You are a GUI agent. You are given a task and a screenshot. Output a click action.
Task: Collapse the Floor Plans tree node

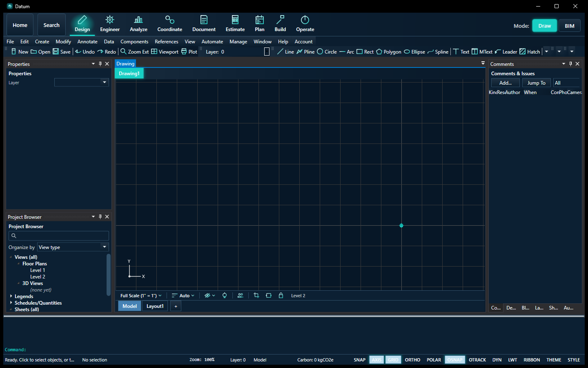[19, 264]
